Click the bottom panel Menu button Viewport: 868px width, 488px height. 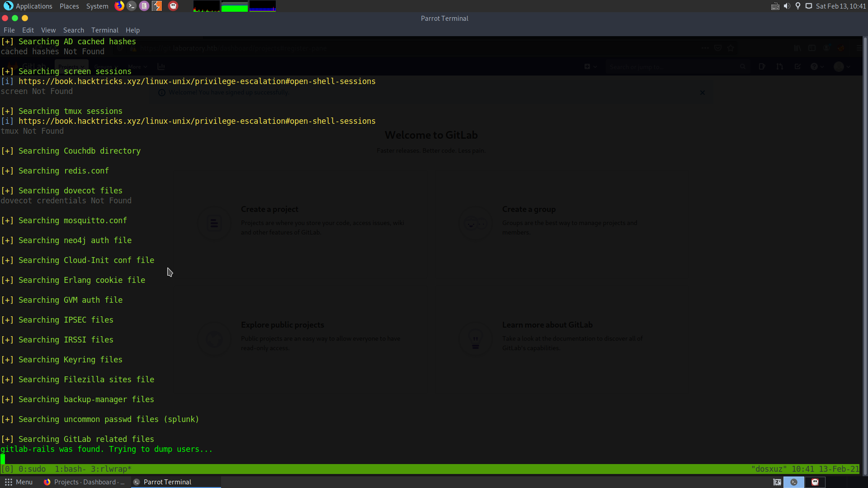19,482
